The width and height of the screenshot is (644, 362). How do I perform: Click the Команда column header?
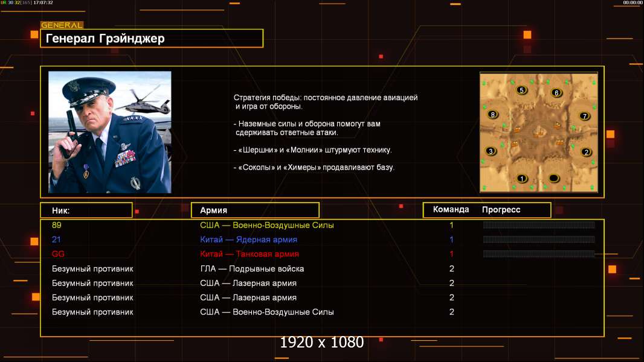coord(451,209)
